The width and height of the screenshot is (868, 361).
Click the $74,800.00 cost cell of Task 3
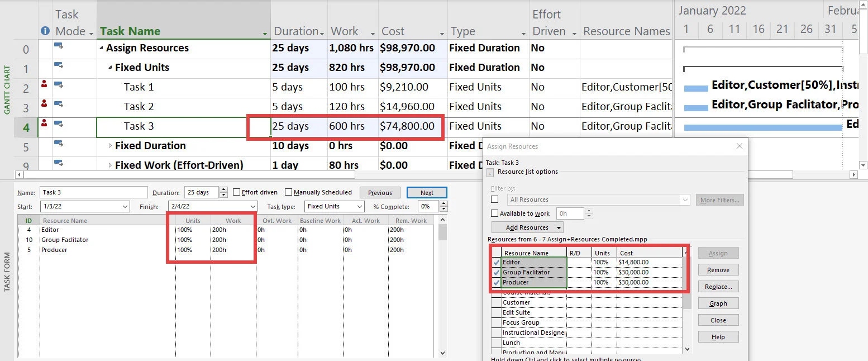412,126
